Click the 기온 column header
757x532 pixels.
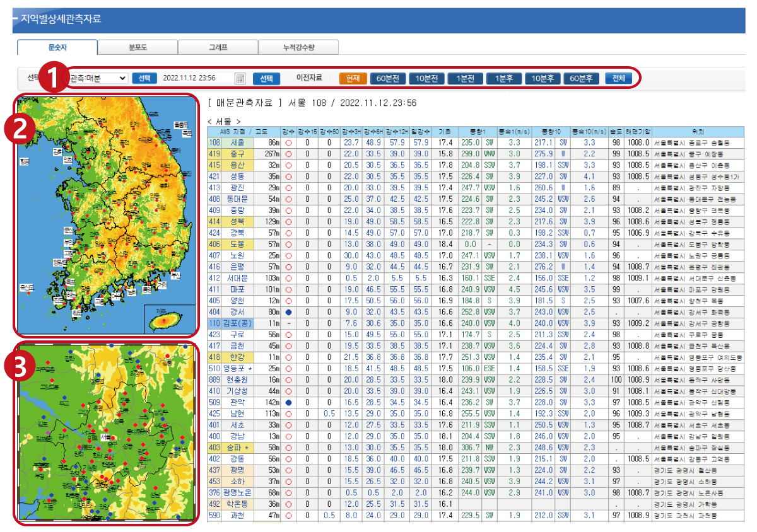click(x=445, y=132)
